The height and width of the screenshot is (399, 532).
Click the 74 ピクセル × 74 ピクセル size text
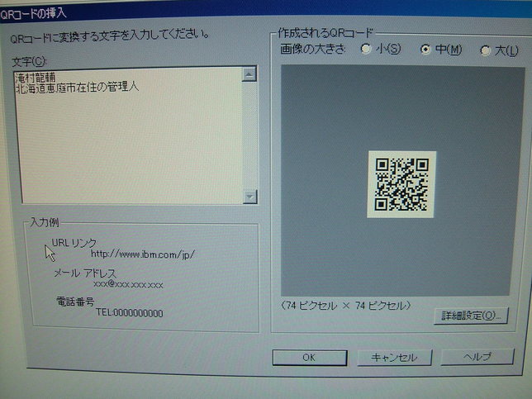(345, 306)
